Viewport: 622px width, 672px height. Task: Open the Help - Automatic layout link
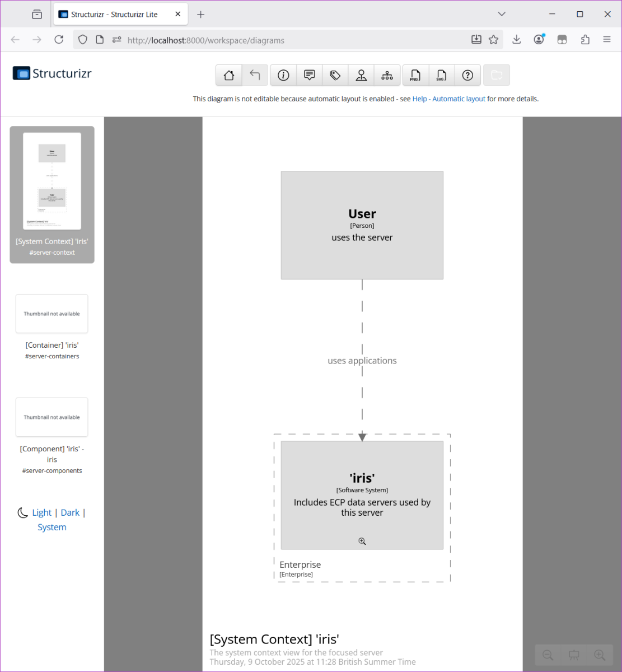click(x=449, y=99)
